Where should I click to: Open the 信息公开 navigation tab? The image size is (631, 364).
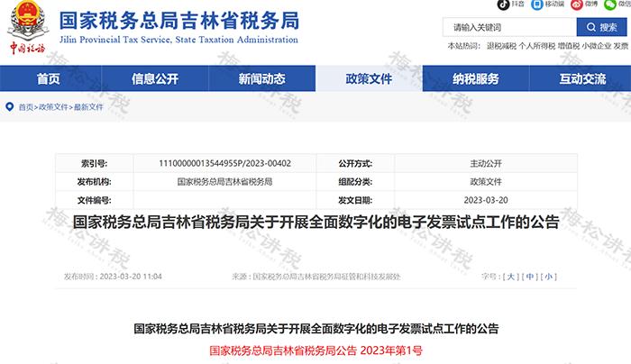click(155, 78)
